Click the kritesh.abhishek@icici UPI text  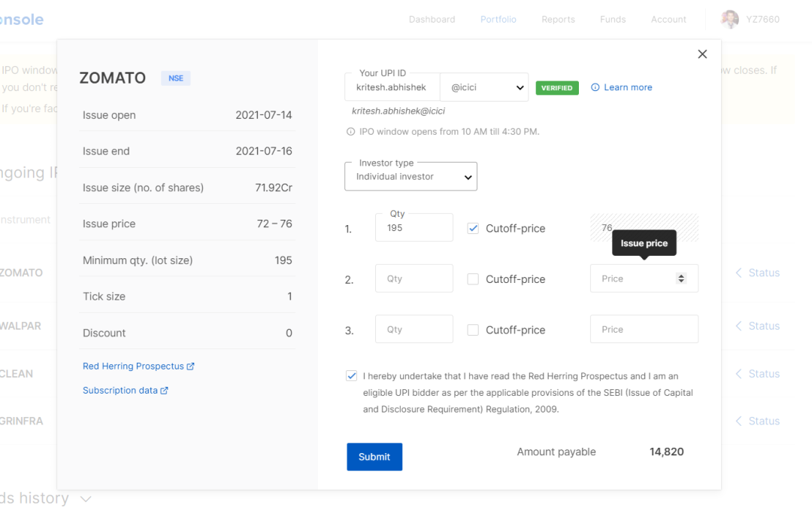[x=398, y=111]
